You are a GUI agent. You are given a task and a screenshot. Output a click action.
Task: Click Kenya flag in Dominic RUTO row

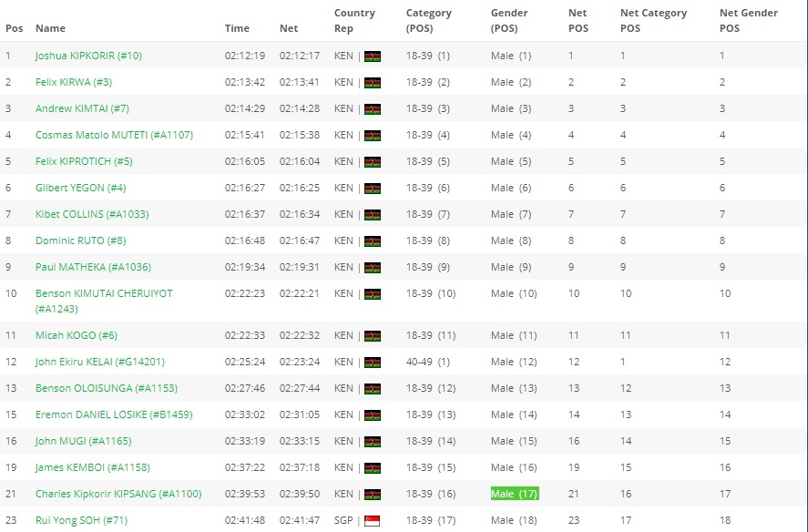point(373,241)
